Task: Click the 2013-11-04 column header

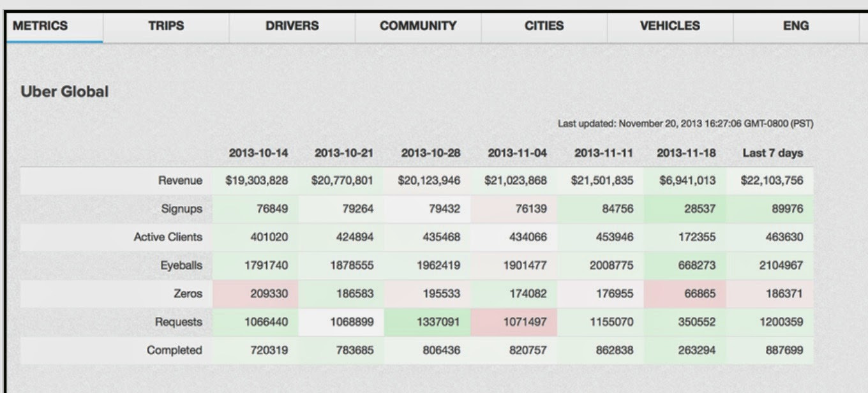Action: coord(518,153)
